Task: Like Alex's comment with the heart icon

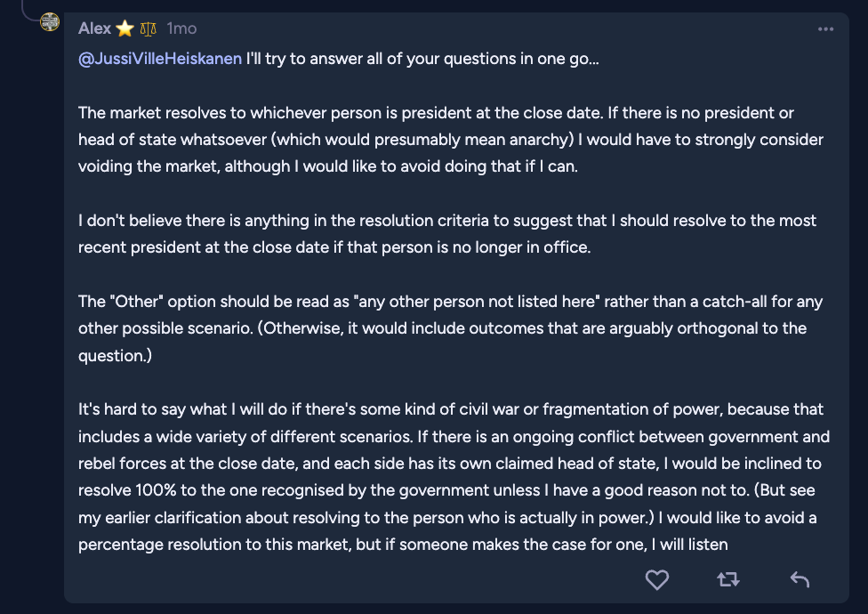Action: pyautogui.click(x=656, y=580)
